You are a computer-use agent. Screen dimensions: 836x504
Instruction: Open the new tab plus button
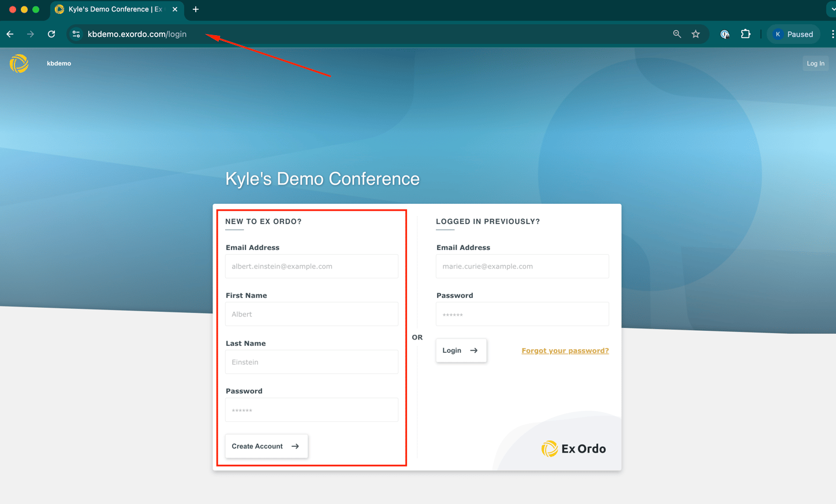click(196, 9)
